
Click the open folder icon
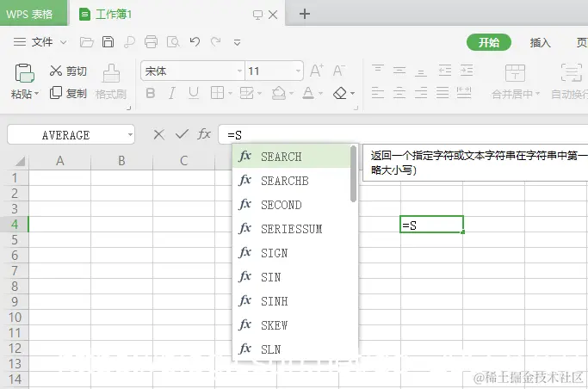tap(87, 42)
